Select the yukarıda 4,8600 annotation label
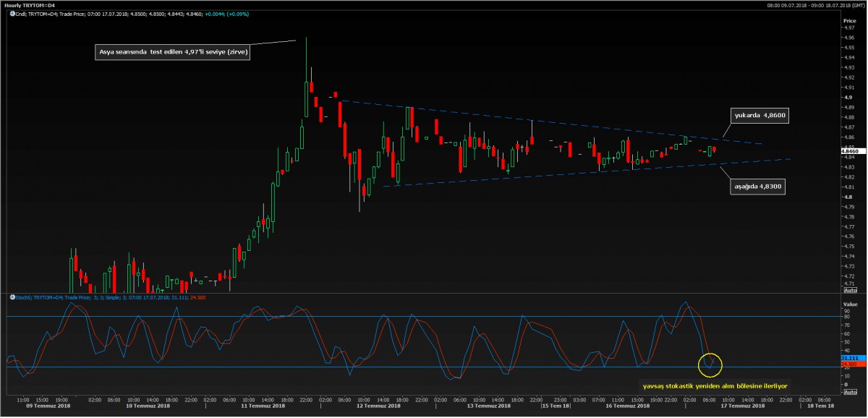Image resolution: width=868 pixels, height=418 pixels. [760, 115]
